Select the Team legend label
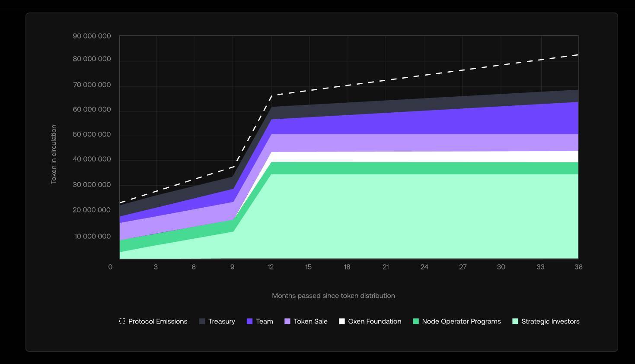Screen dimensions: 635x364 pyautogui.click(x=265, y=321)
